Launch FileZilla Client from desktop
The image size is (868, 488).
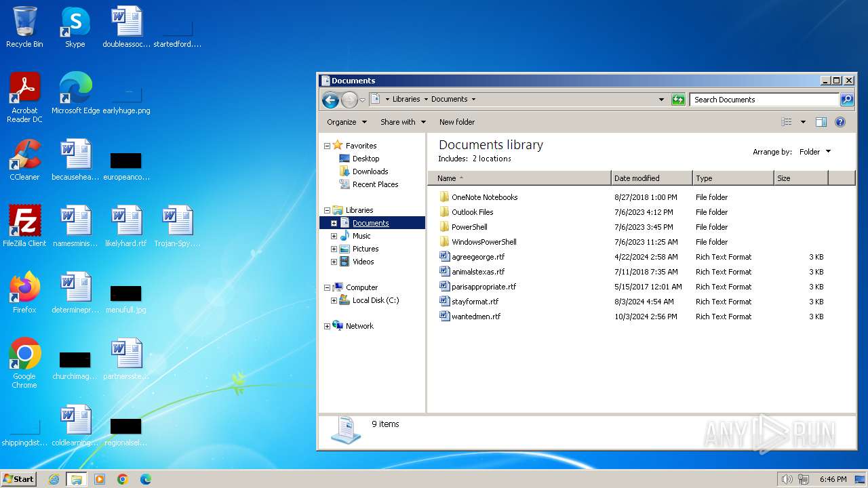coord(24,226)
